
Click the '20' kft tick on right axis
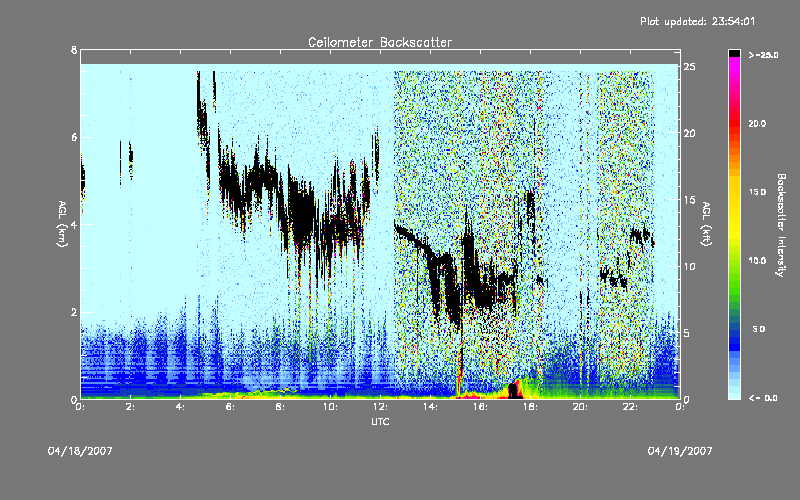click(689, 133)
